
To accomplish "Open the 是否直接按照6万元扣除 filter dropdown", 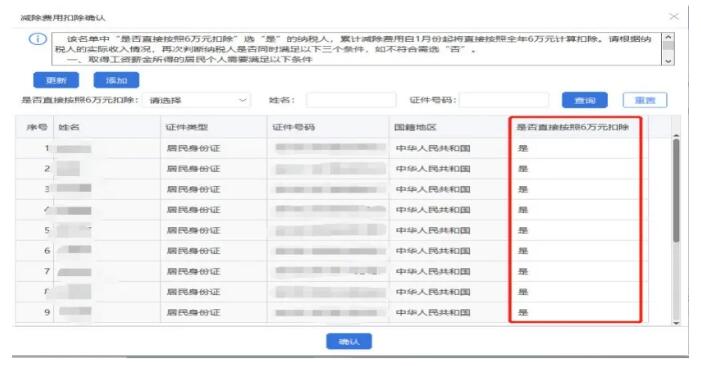I will pos(197,100).
